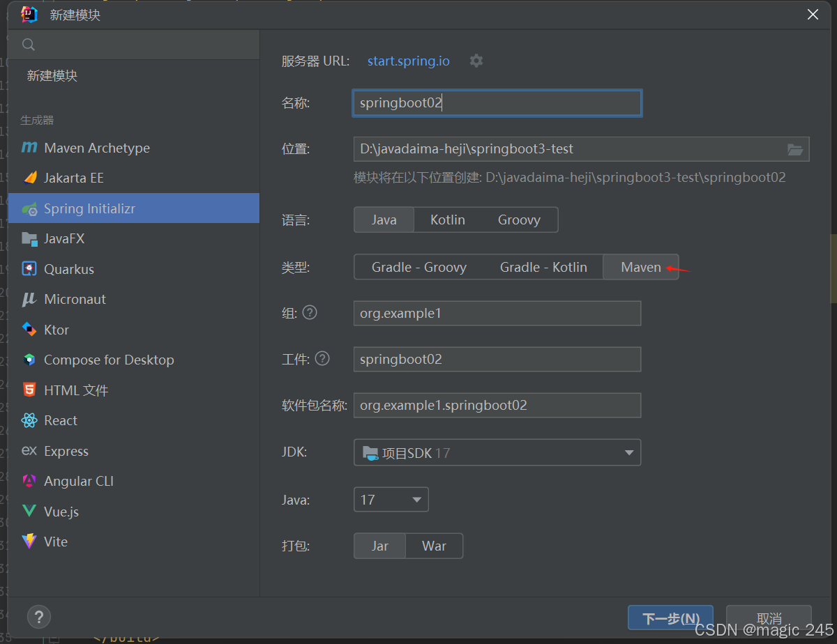Click the JavaFX generator icon
The width and height of the screenshot is (837, 644).
click(x=29, y=238)
